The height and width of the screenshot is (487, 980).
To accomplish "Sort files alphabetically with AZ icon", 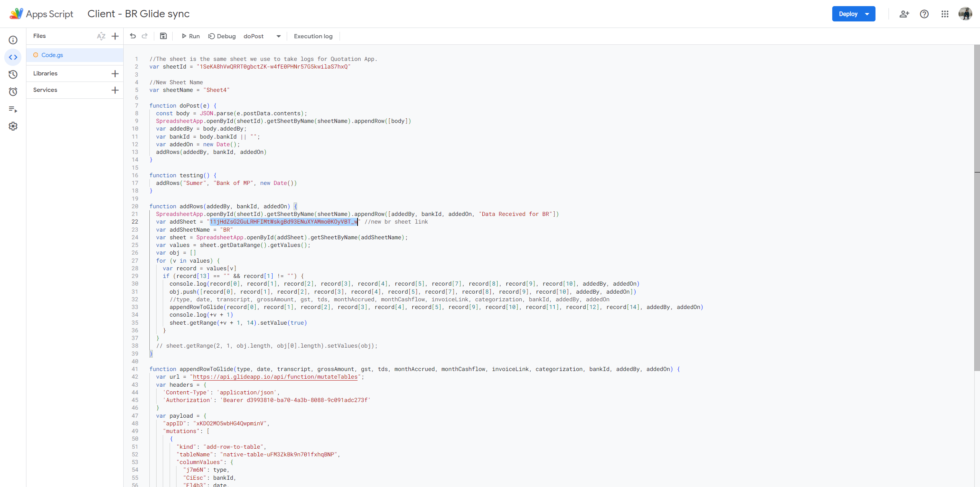I will [101, 36].
